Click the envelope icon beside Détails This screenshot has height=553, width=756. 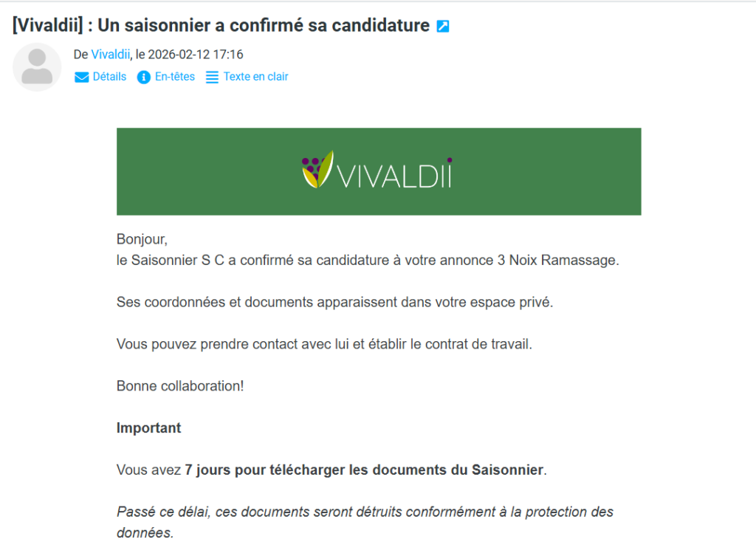pyautogui.click(x=82, y=77)
